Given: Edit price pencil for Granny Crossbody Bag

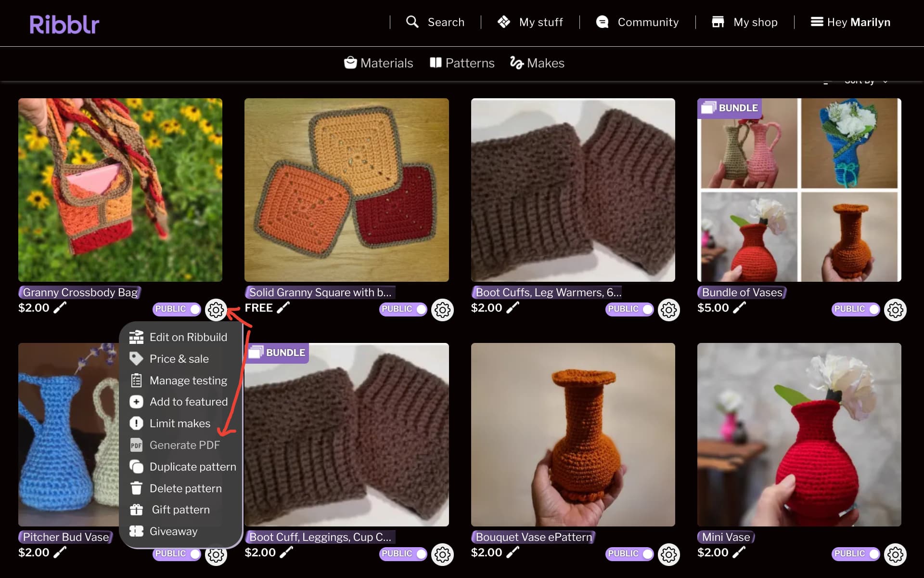Looking at the screenshot, I should (60, 307).
